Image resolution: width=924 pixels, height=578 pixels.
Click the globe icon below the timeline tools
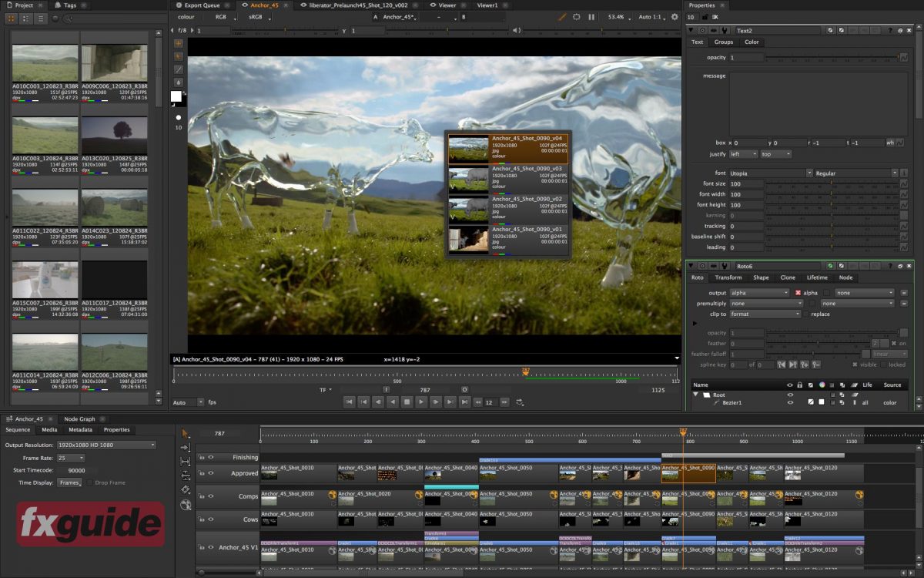tap(186, 506)
